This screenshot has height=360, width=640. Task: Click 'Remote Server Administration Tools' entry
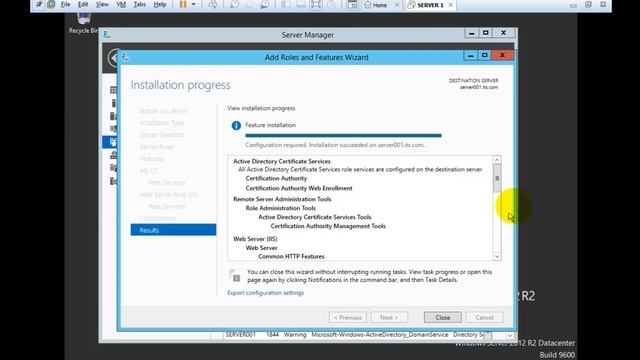click(282, 199)
